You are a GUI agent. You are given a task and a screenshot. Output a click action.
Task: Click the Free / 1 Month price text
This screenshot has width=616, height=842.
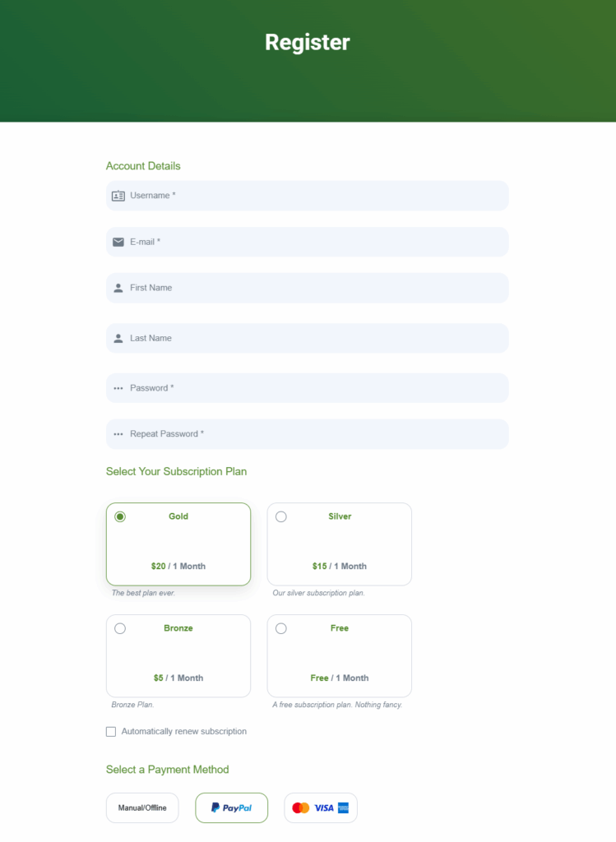pos(340,678)
